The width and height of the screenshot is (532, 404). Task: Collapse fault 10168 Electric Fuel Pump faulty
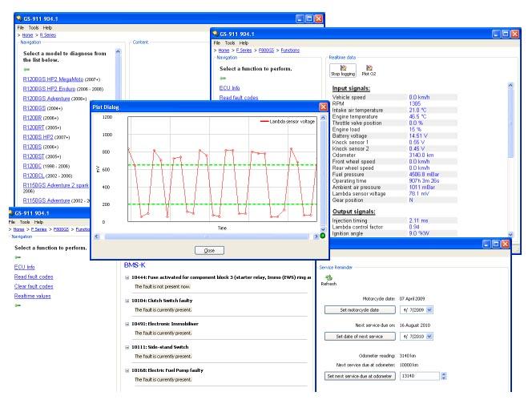[127, 370]
